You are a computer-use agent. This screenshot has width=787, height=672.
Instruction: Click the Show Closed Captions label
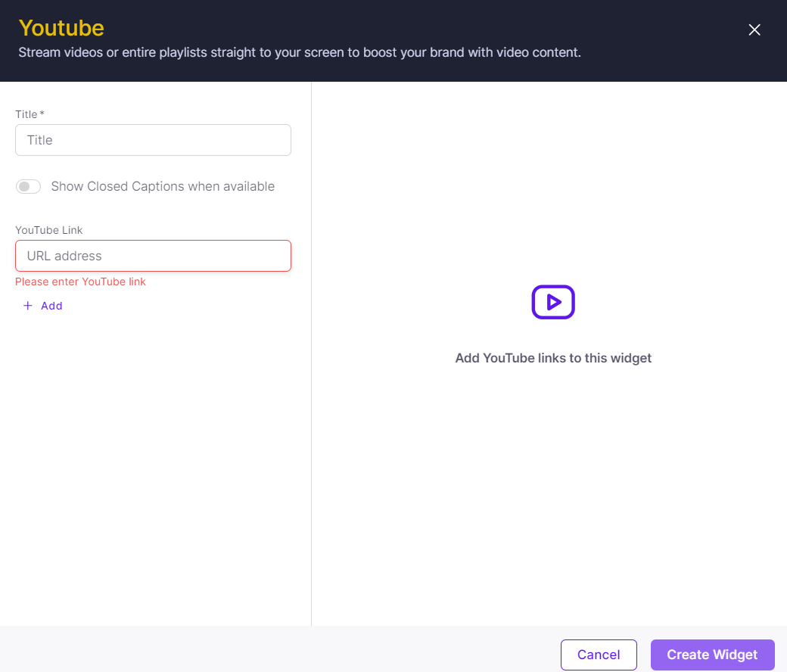point(163,186)
